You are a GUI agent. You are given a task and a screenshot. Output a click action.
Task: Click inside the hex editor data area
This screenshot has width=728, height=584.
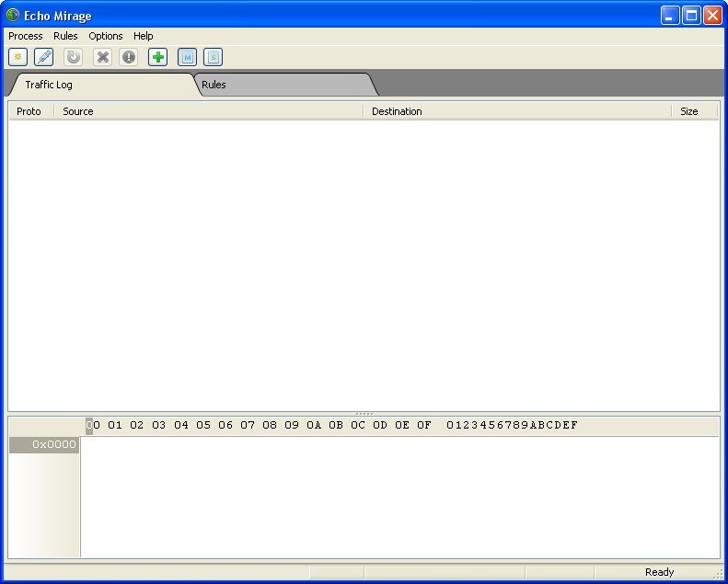click(399, 497)
